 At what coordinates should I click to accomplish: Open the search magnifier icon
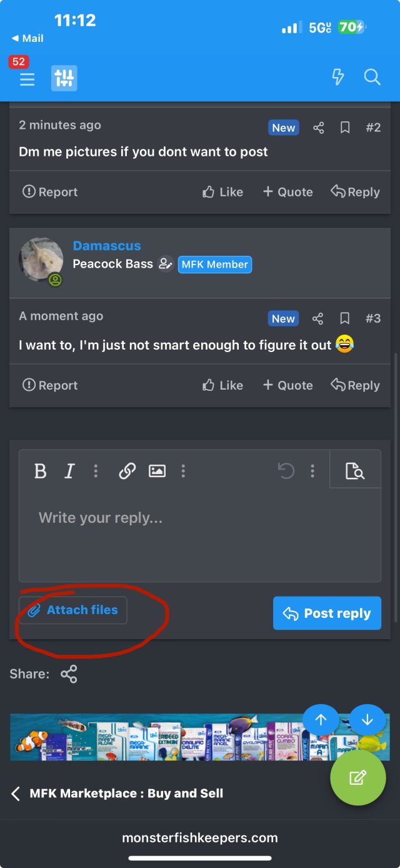(x=372, y=77)
